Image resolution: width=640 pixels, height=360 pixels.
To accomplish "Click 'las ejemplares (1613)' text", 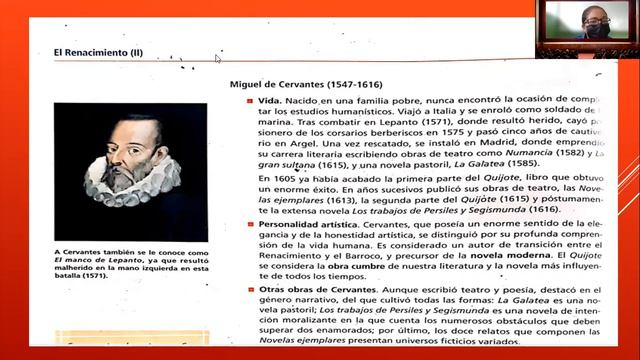I will 308,200.
